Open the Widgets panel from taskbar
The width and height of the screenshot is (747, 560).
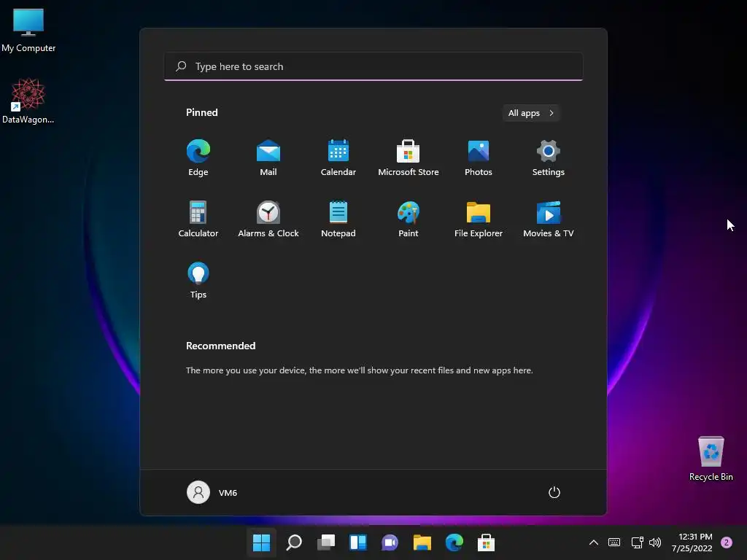pos(357,542)
